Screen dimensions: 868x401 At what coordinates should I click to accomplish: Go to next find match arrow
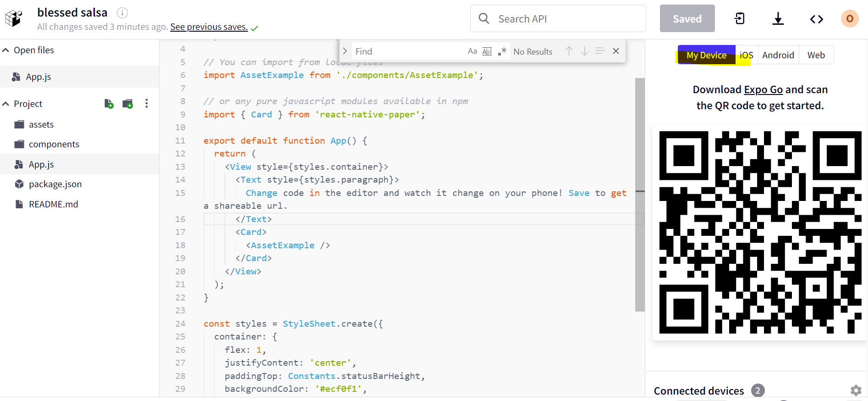pyautogui.click(x=584, y=51)
